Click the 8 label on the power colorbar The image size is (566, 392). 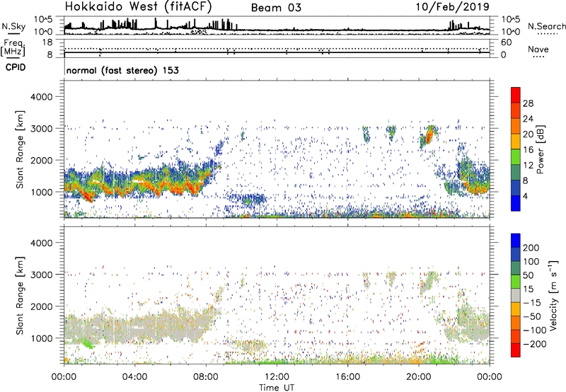525,180
